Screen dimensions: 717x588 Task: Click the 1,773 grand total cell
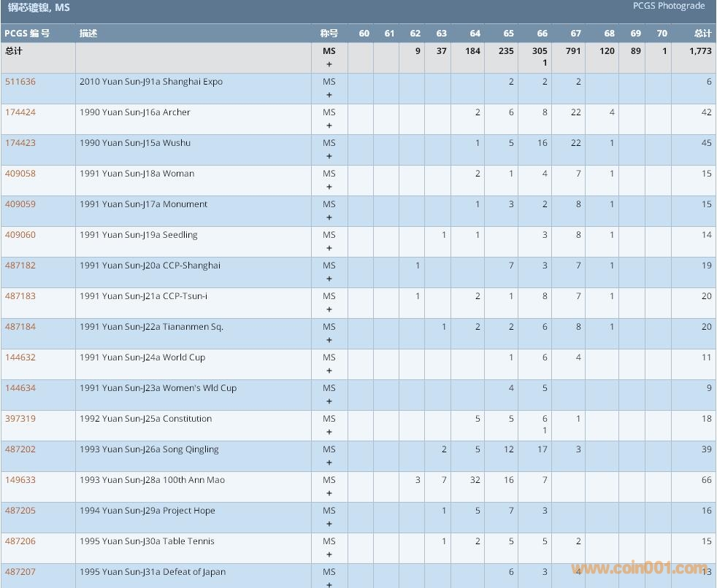[x=699, y=51]
